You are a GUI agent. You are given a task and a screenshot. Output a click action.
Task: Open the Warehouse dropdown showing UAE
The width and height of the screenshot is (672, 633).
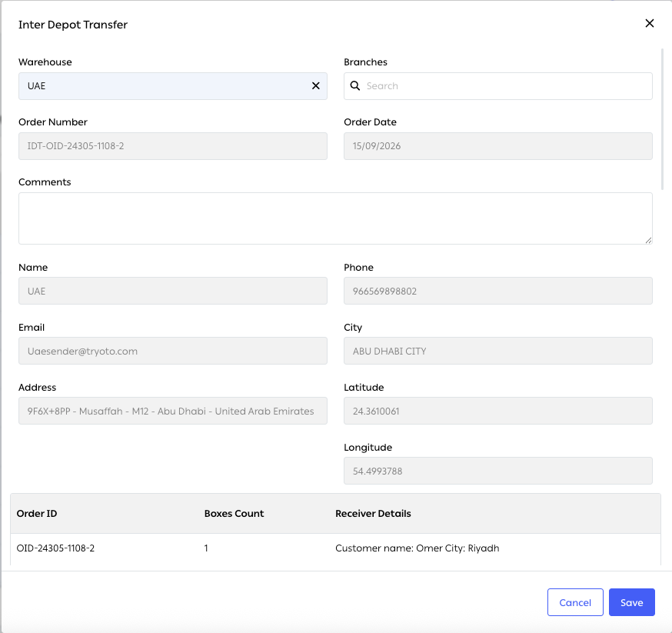[173, 86]
